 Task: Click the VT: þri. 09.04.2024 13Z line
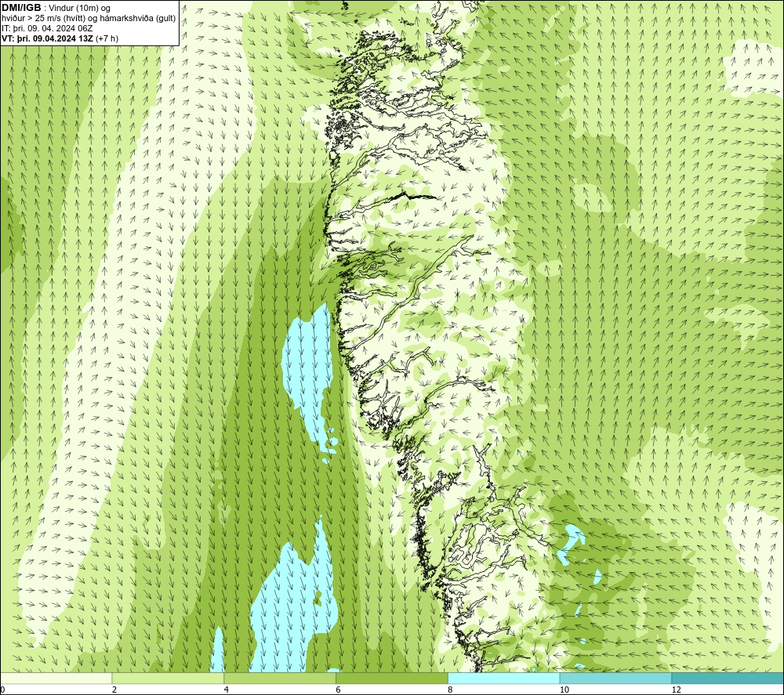(x=60, y=38)
